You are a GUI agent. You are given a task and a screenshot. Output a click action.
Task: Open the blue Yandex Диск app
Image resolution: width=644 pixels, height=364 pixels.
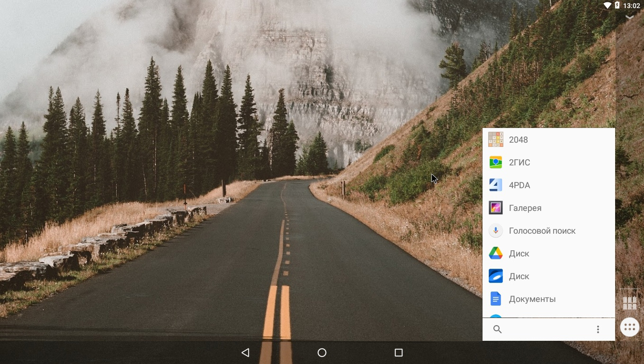tap(548, 276)
